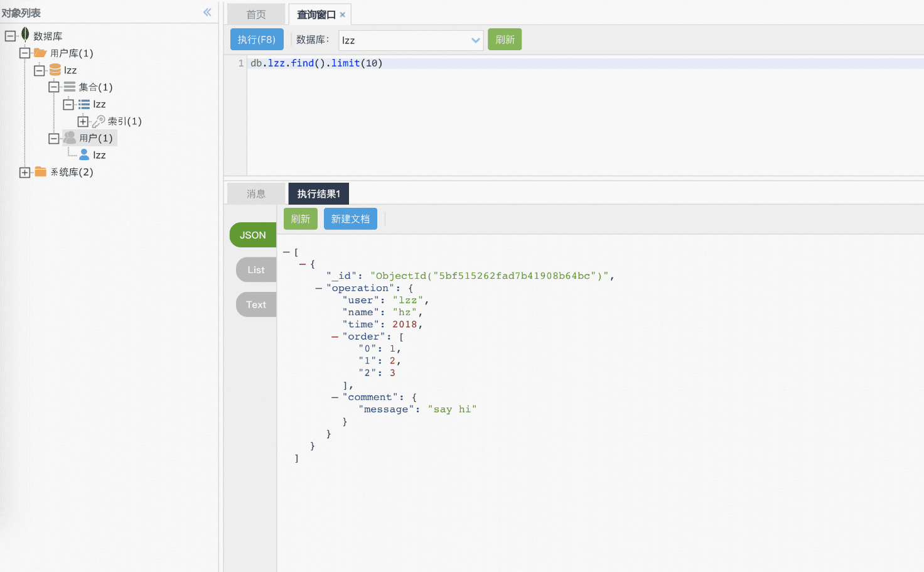The width and height of the screenshot is (924, 572).
Task: Select the 索引(1) tree label
Action: click(125, 121)
